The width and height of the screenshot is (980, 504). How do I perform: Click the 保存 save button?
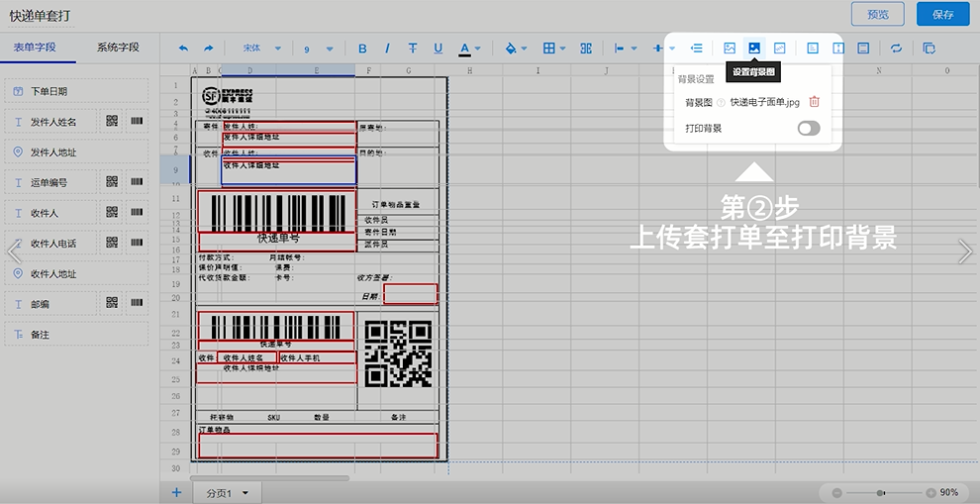(942, 14)
